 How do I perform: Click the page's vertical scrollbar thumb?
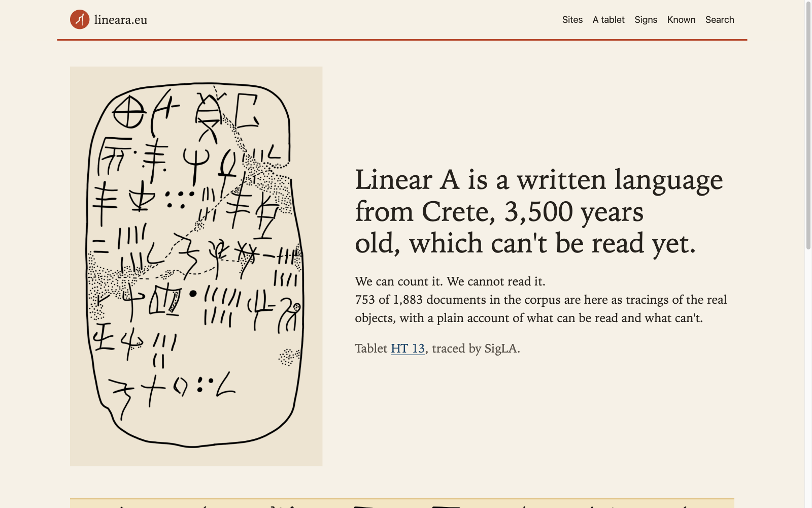[x=808, y=126]
